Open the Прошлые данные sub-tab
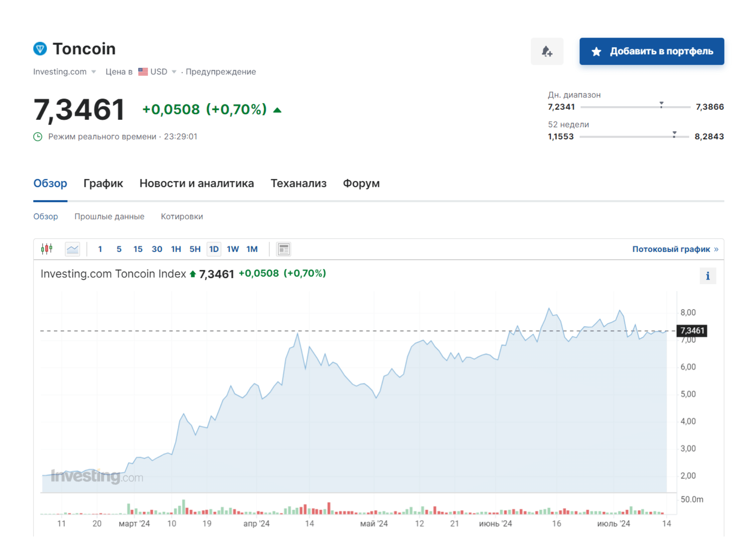756x541 pixels. click(109, 216)
